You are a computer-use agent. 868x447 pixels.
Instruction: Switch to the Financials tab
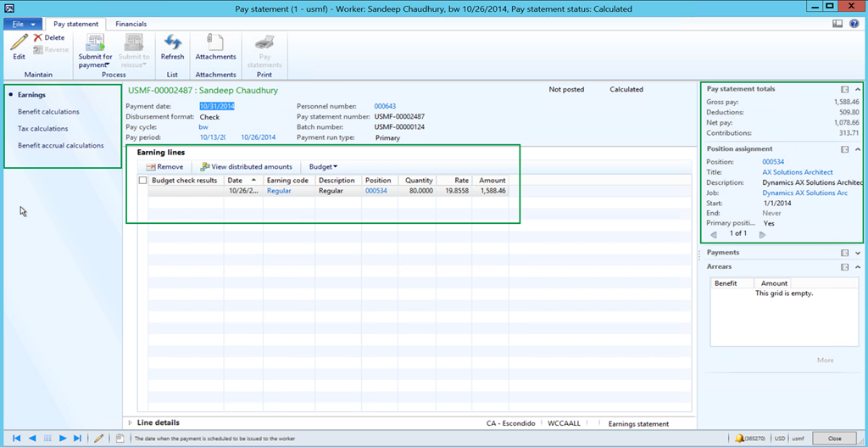click(131, 24)
